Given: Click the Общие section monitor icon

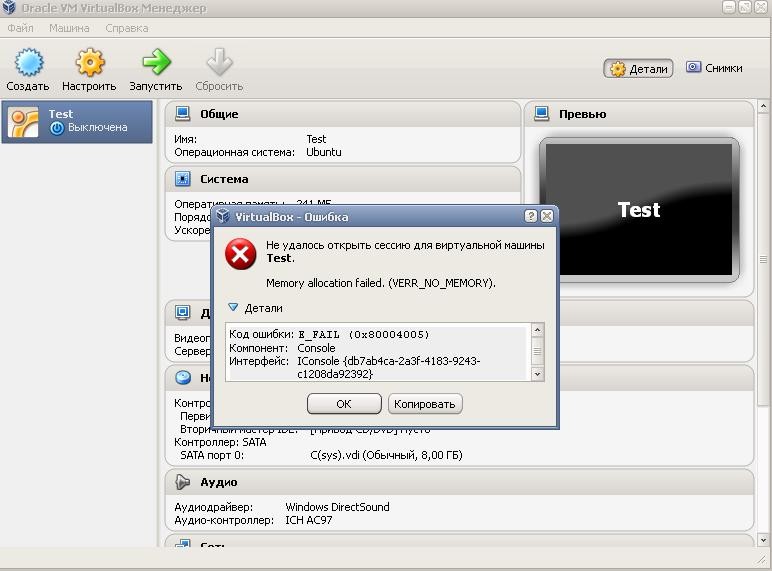Looking at the screenshot, I should click(183, 114).
